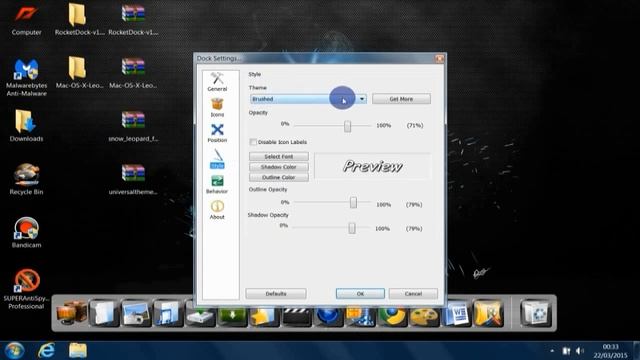Image resolution: width=640 pixels, height=360 pixels.
Task: Open the Windows Start menu
Action: pyautogui.click(x=14, y=350)
